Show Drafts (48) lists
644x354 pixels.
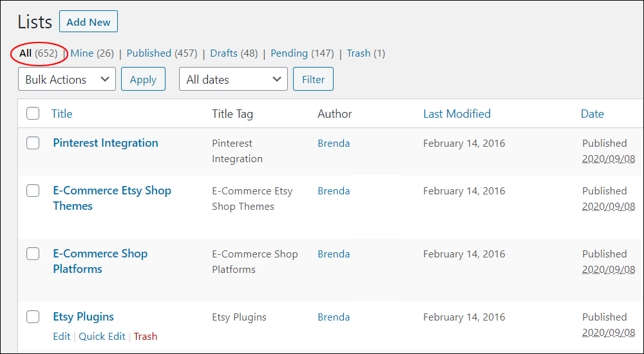click(x=234, y=53)
